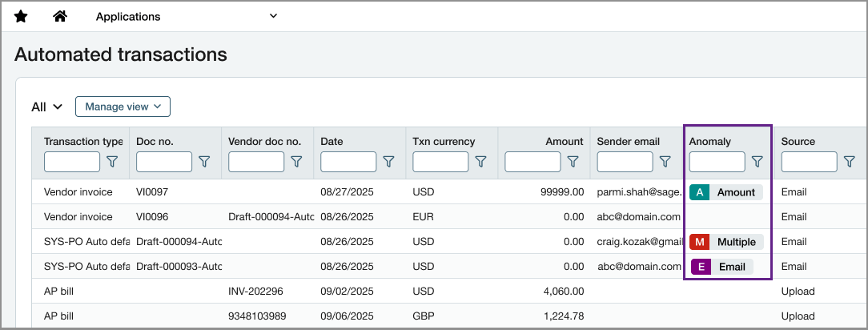868x330 pixels.
Task: Open the Transaction type filter funnel icon
Action: click(112, 162)
